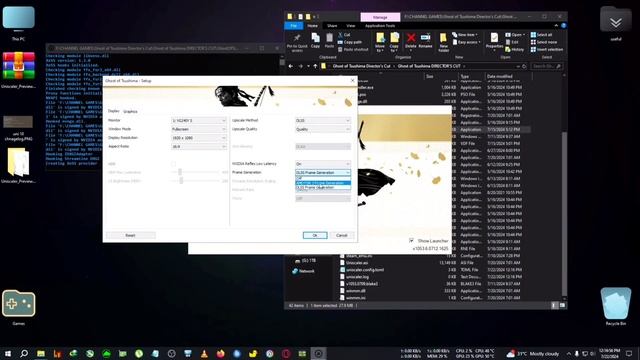Click History in the Explorer ribbon
Screen dimensions: 640x360
[x=514, y=49]
